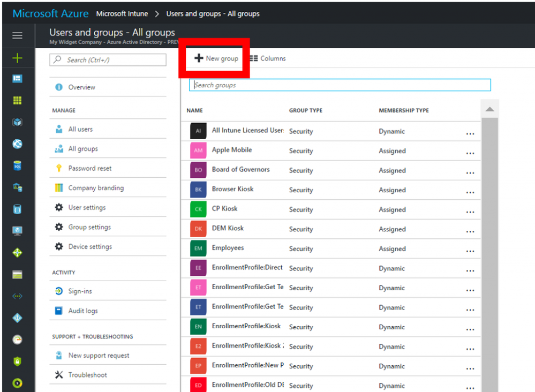Open ellipsis menu for EnrollmentProfile:Kiosk row
This screenshot has height=392, width=535.
[x=470, y=329]
